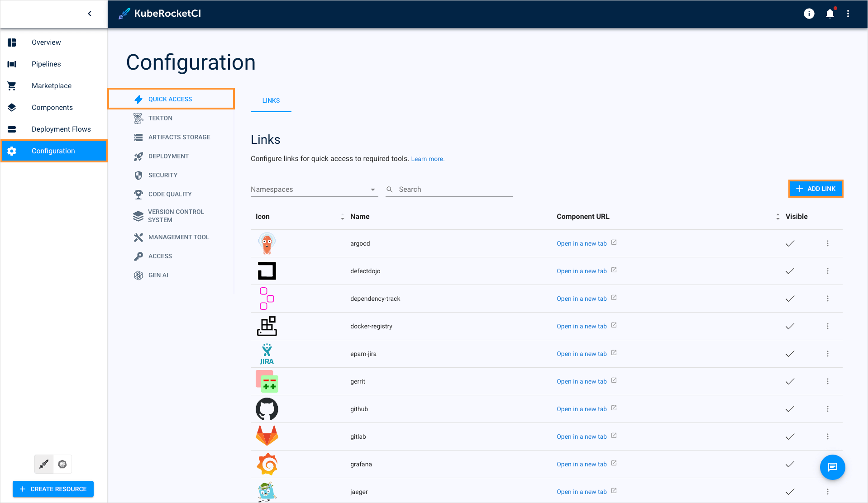Select the Links tab
This screenshot has height=503, width=868.
tap(271, 100)
